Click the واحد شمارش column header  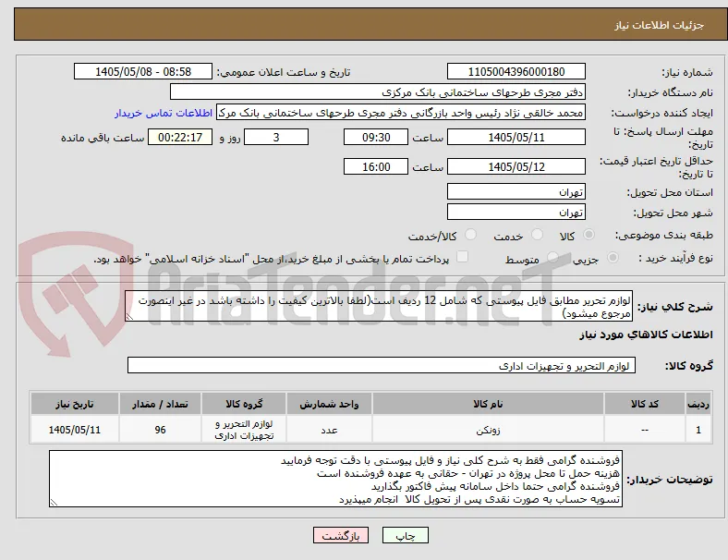coord(329,404)
